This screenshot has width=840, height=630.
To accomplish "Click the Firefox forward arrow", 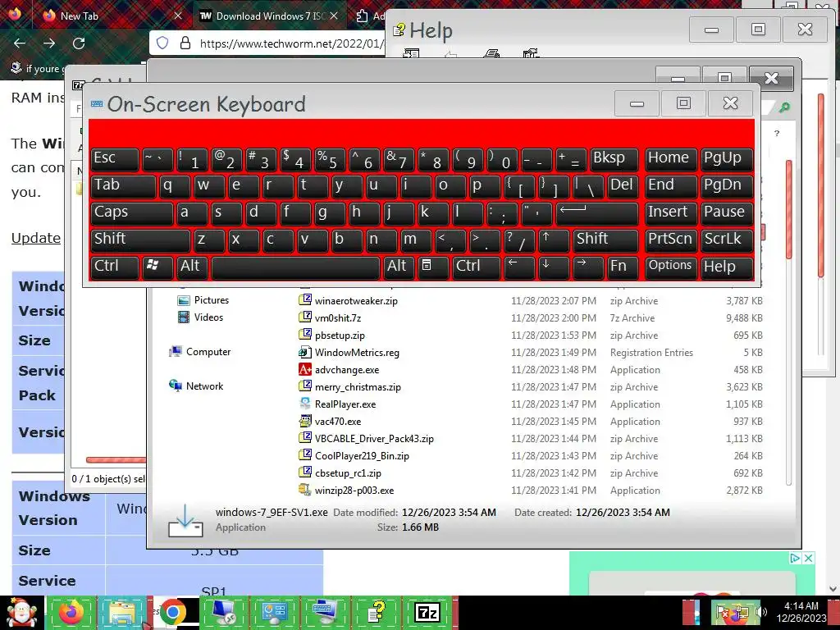I will coord(49,43).
